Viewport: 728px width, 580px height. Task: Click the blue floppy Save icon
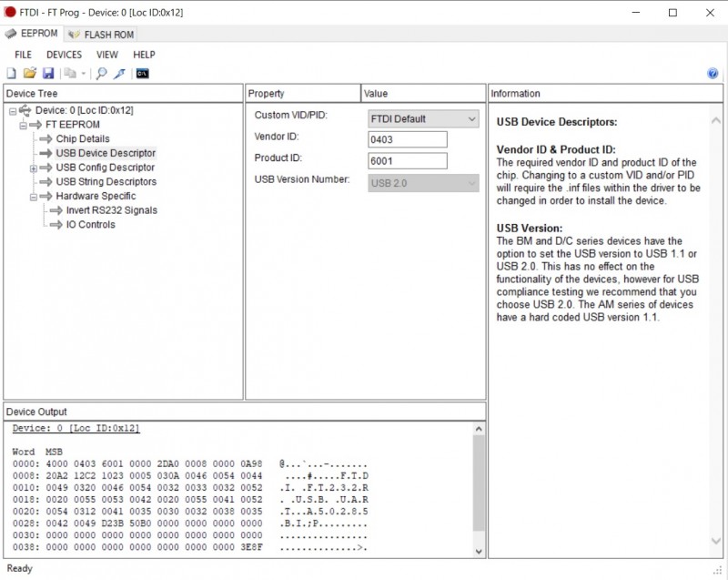[x=48, y=74]
